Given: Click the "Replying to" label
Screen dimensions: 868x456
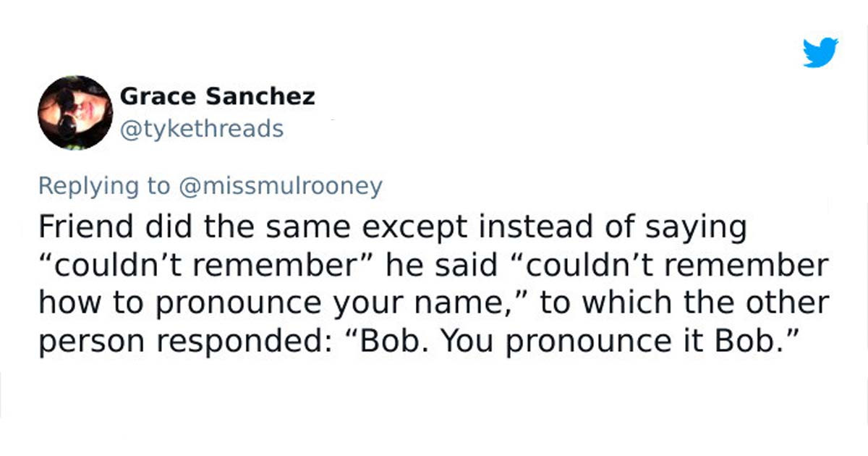Looking at the screenshot, I should click(x=103, y=186).
